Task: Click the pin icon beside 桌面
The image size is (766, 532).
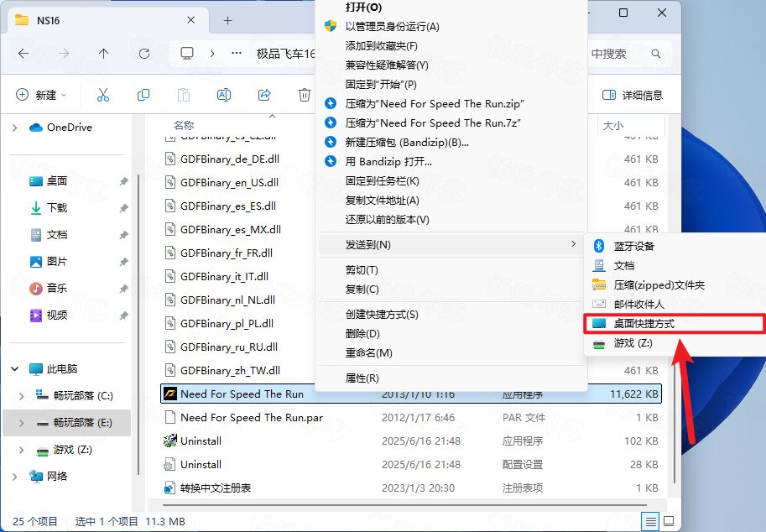Action: pos(123,181)
